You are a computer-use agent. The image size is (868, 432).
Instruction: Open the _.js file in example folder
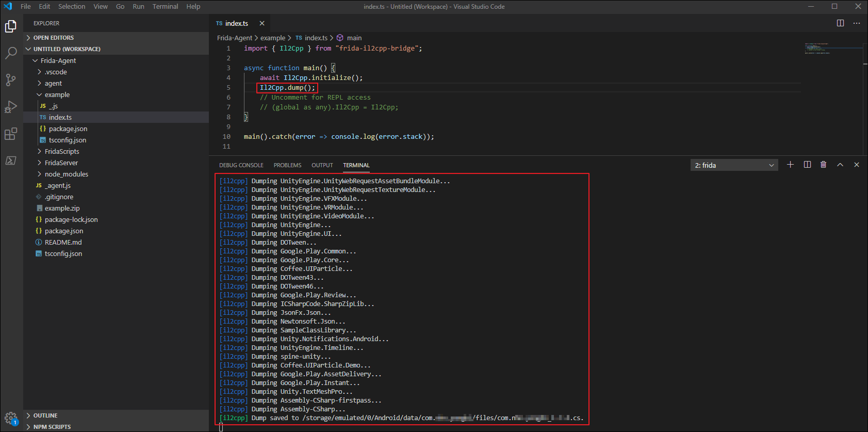116,106
